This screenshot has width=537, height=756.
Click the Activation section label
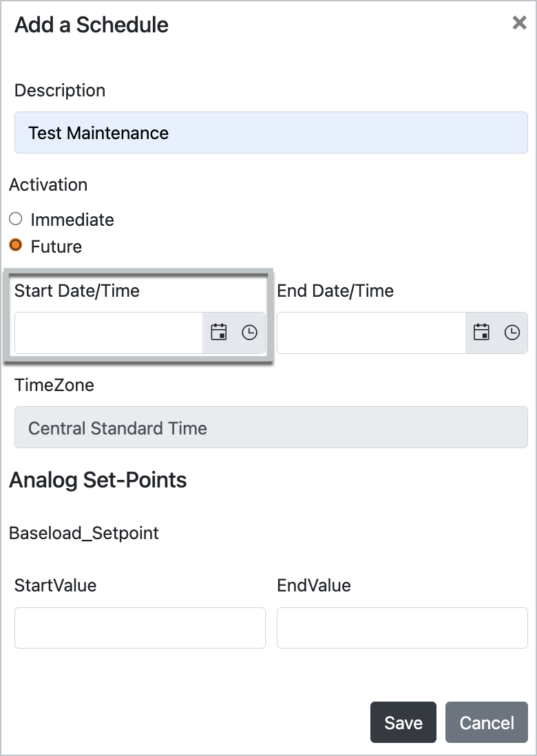[48, 185]
